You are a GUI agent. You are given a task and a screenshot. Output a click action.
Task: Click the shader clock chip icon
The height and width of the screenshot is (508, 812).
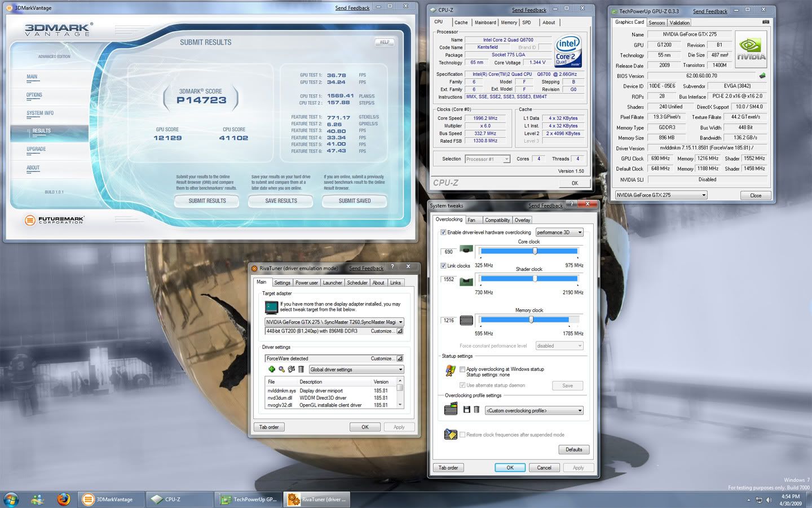point(466,281)
